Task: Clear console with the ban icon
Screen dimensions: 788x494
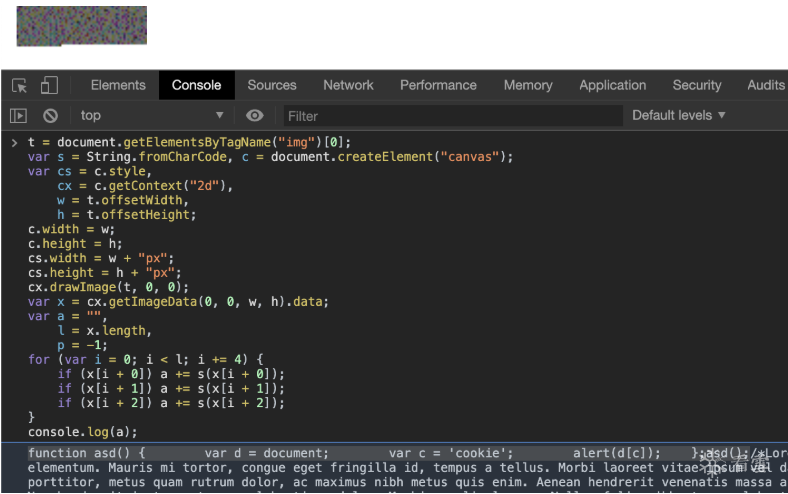Action: point(50,116)
